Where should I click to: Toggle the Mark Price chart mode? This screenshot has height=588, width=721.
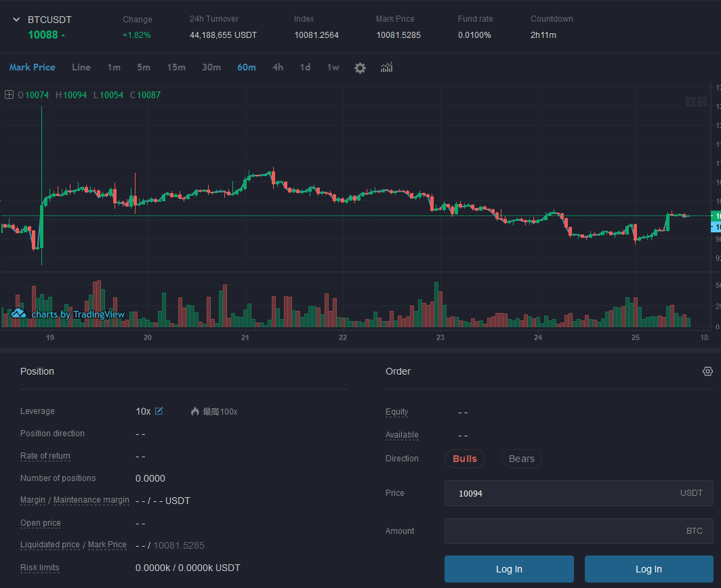click(32, 67)
